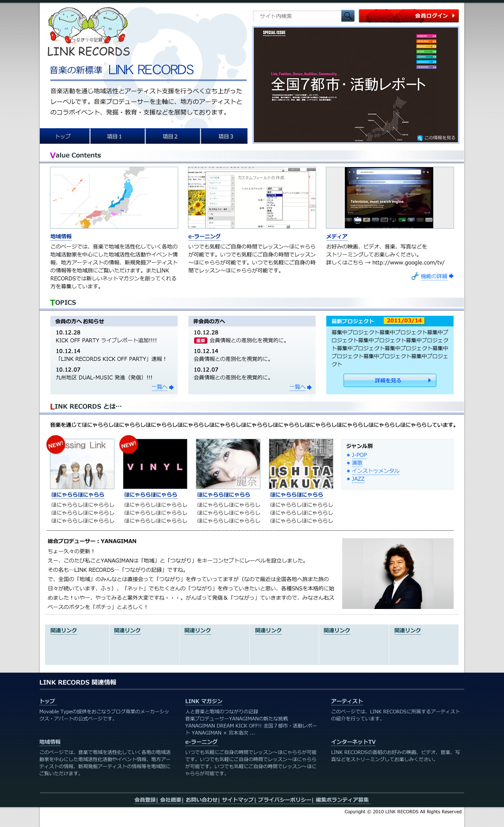The image size is (504, 827).
Task: Click お問い合わせ in the footer menu
Action: coord(202,800)
